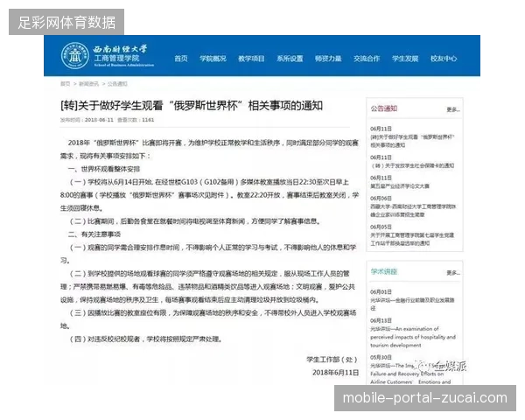Click the 学术讲座 sidebar heading
525x420 pixels.
384,271
